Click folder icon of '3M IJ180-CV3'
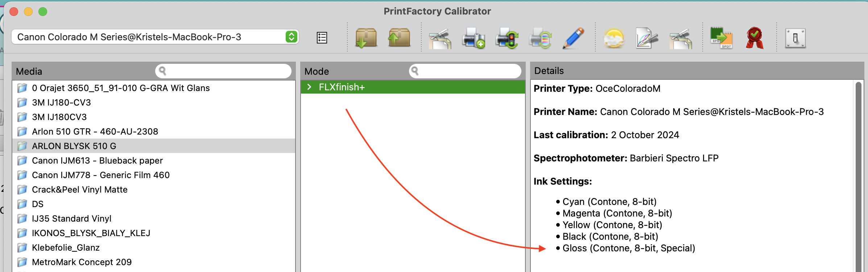This screenshot has height=272, width=868. [x=22, y=102]
